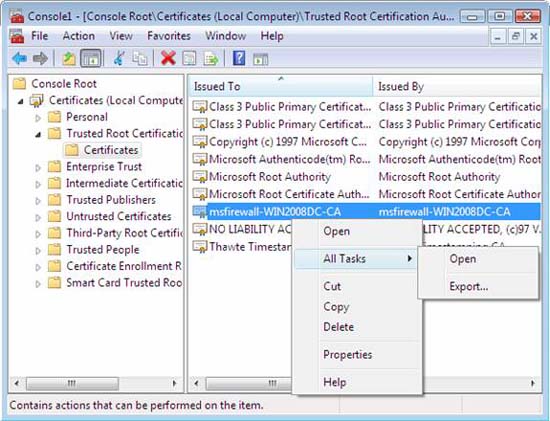Image resolution: width=550 pixels, height=421 pixels.
Task: Collapse the Trusted Root Certification Authorities node
Action: coord(38,134)
